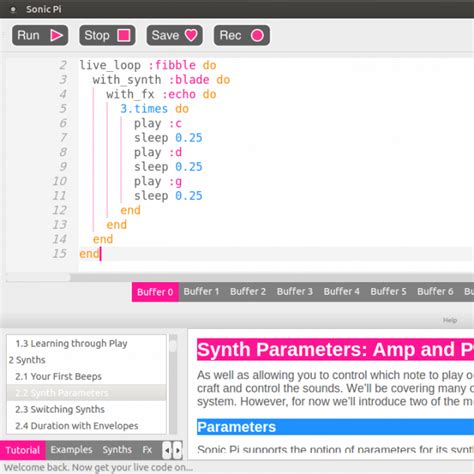
Task: Open the Fx help tab
Action: click(147, 450)
